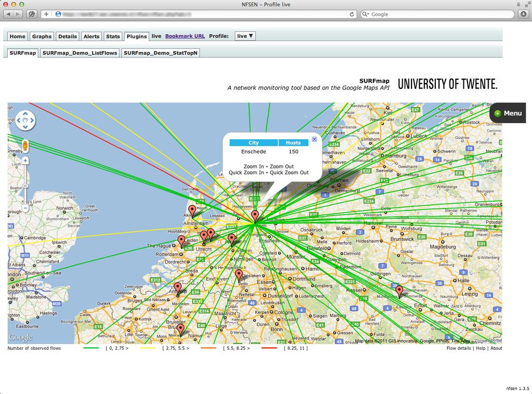This screenshot has width=532, height=394.
Task: Go to the Home tab
Action: pos(17,36)
